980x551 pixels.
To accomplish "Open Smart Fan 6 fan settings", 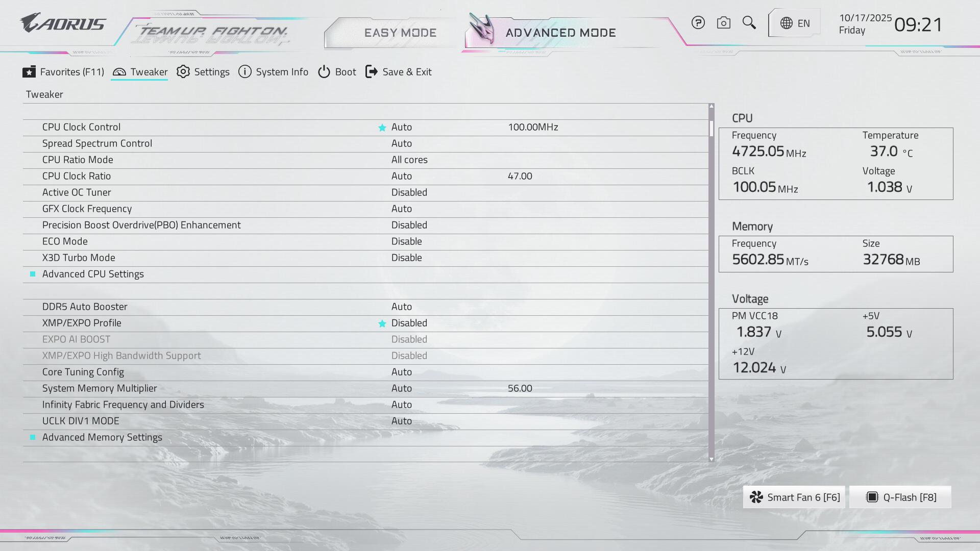I will (794, 497).
